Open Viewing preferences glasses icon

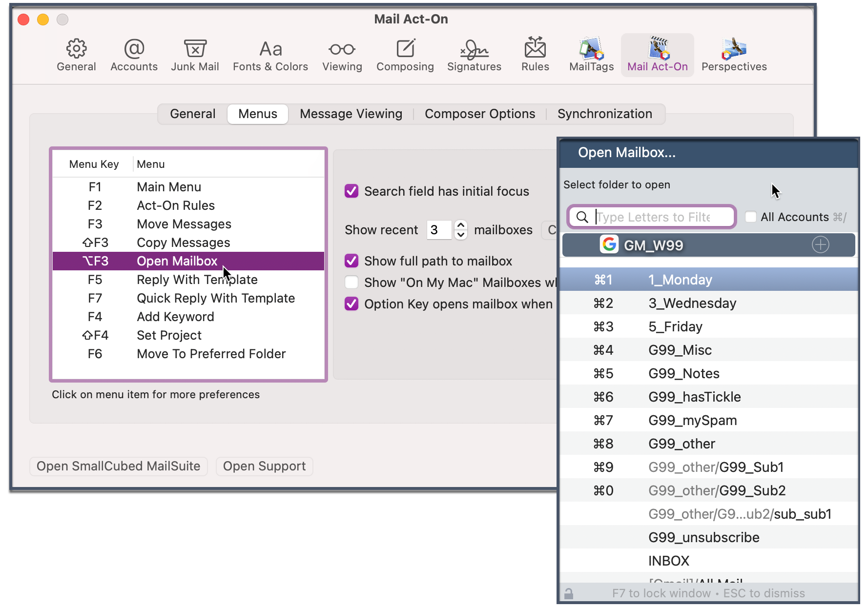342,49
